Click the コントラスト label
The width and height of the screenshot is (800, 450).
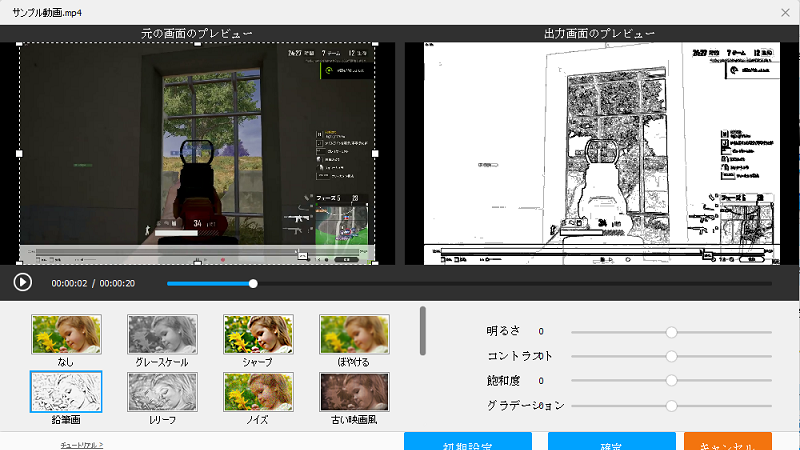point(520,356)
